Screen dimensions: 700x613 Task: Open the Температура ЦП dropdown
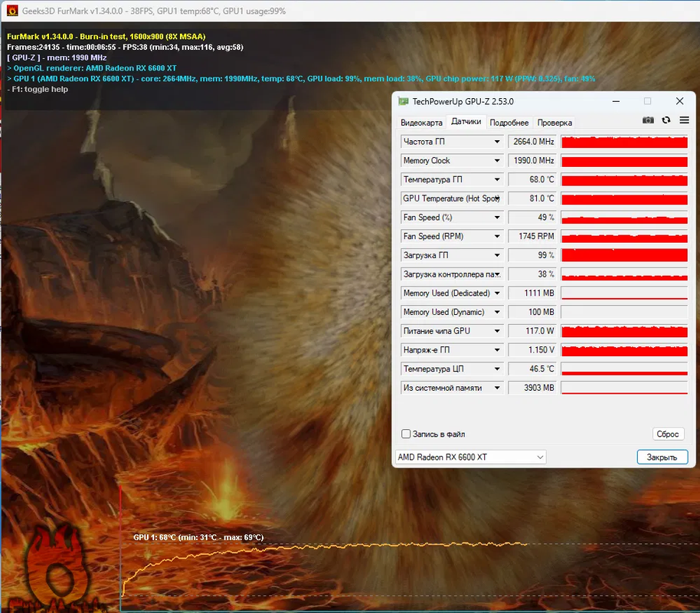point(497,369)
